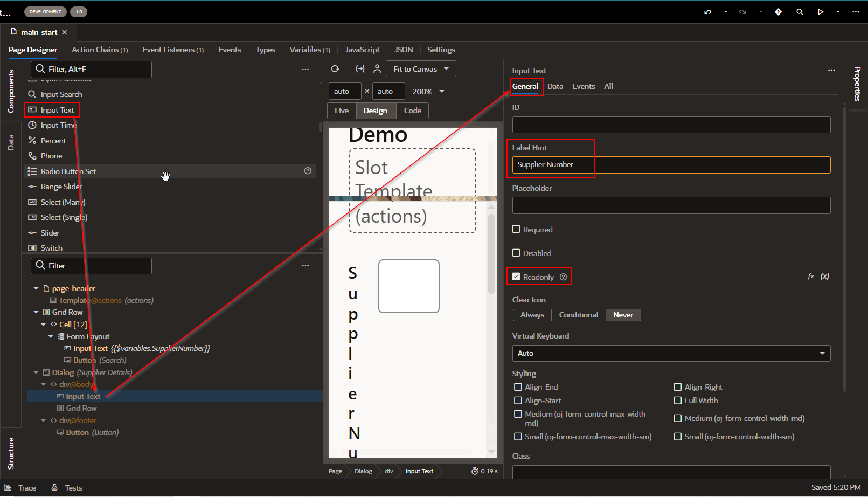Image resolution: width=868 pixels, height=497 pixels.
Task: Open Virtual Keyboard Auto dropdown
Action: [671, 353]
